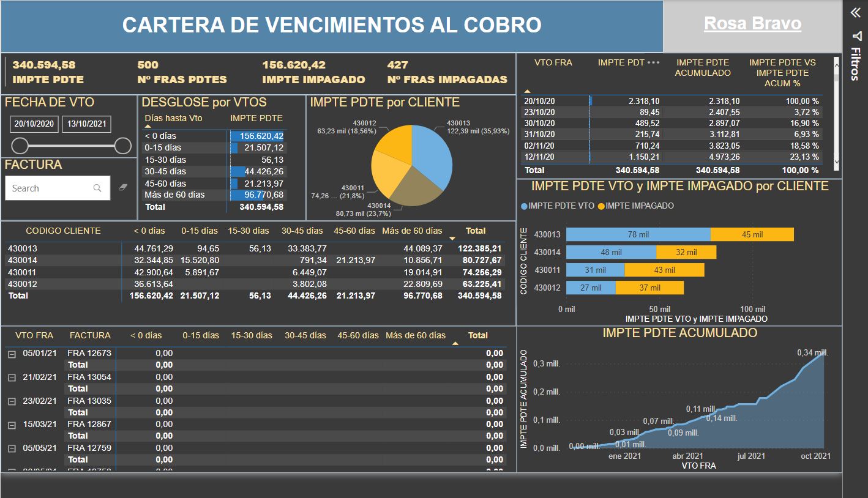Click the start date field 20/10/2020
This screenshot has width=868, height=498.
tap(34, 124)
